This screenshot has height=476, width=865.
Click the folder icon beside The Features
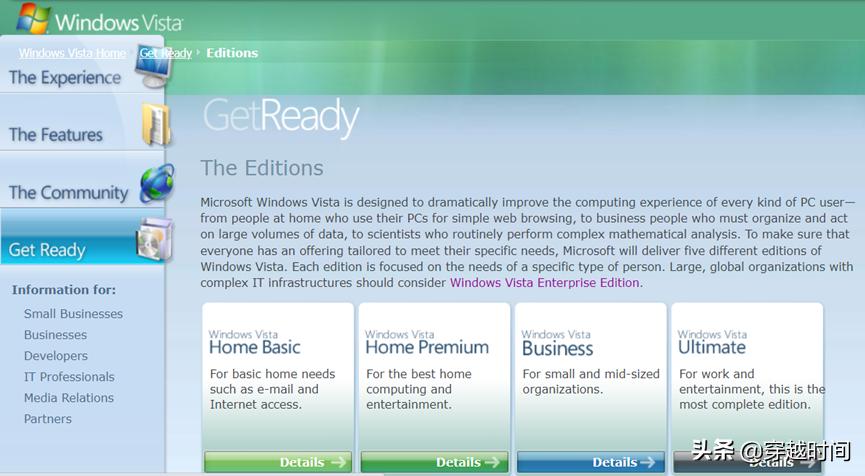[157, 125]
